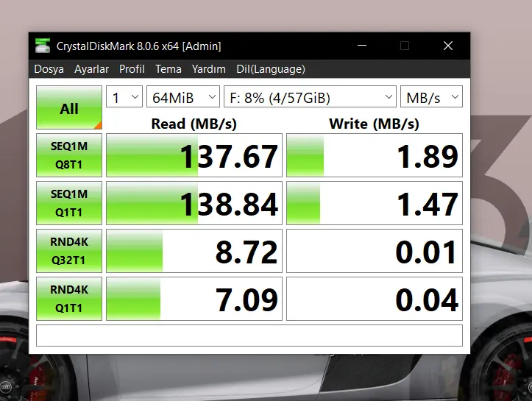Open the Profil menu
532x401 pixels.
tap(132, 69)
